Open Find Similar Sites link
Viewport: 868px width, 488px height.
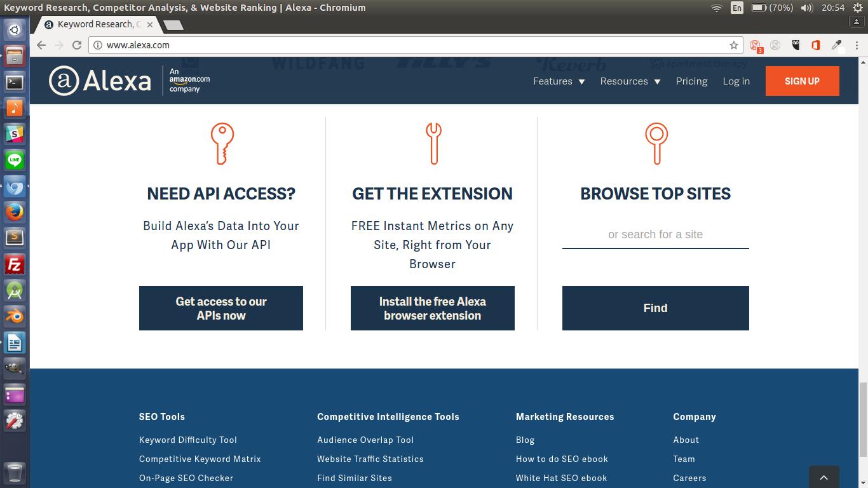click(x=355, y=478)
